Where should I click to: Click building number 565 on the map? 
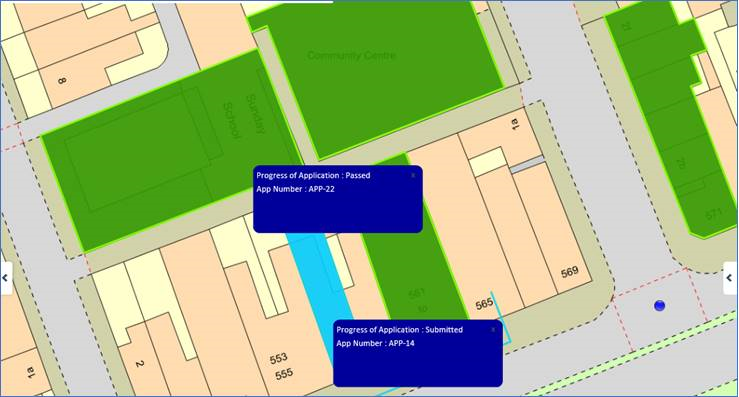click(484, 305)
